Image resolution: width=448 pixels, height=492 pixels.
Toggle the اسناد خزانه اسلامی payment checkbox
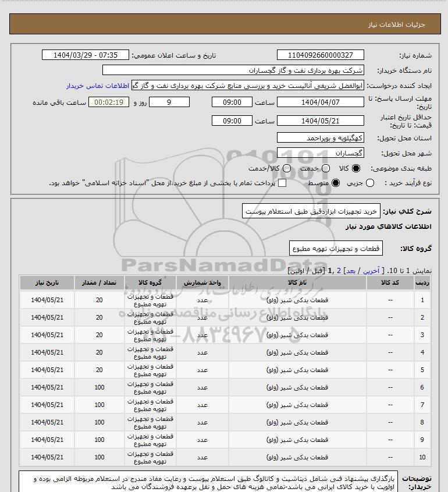coord(282,183)
